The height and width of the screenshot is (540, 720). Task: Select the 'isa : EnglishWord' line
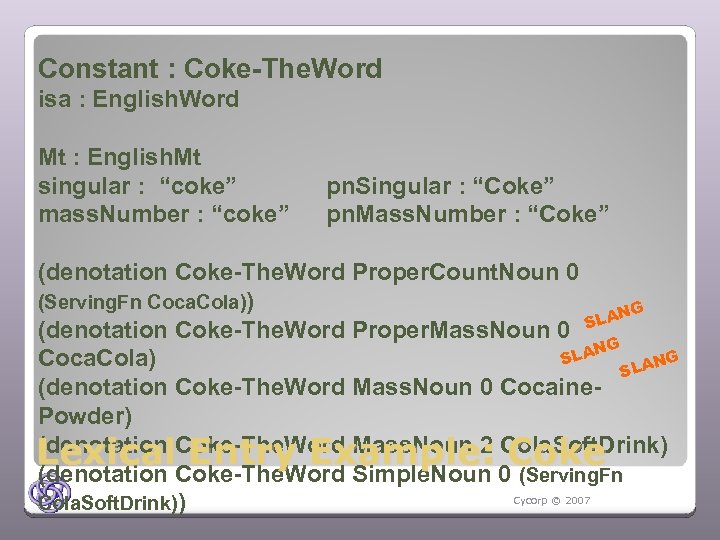click(x=139, y=99)
